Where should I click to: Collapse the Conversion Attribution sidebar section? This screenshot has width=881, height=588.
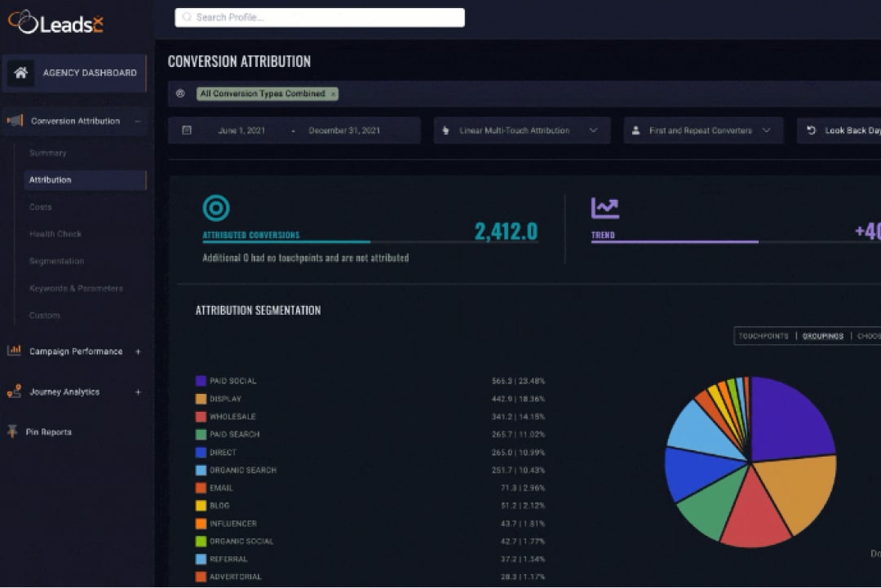pos(137,121)
